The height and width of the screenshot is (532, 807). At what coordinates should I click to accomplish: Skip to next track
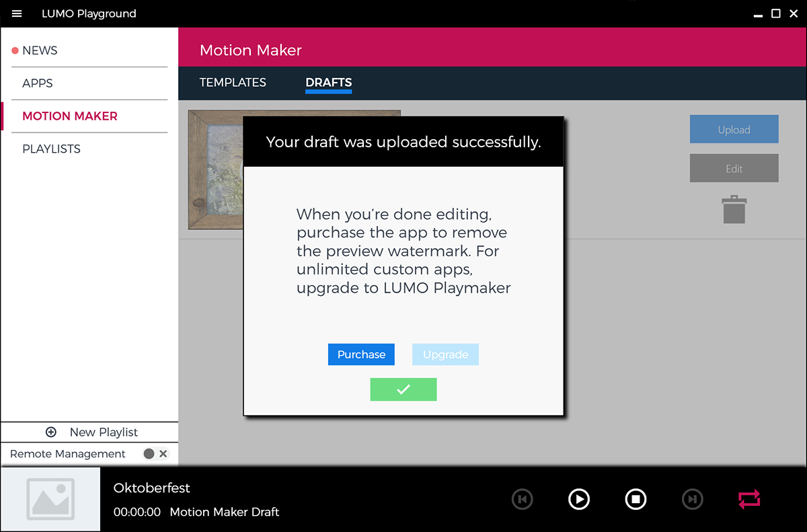pos(692,499)
